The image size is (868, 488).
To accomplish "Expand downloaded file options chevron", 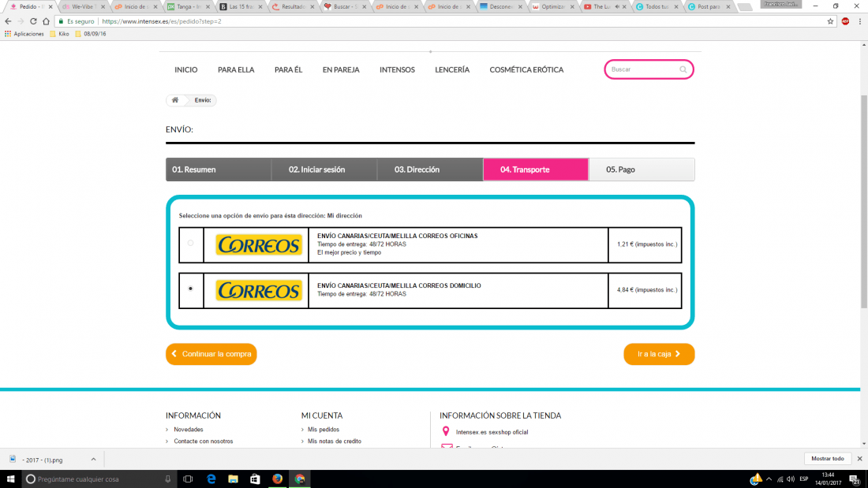I will (94, 460).
